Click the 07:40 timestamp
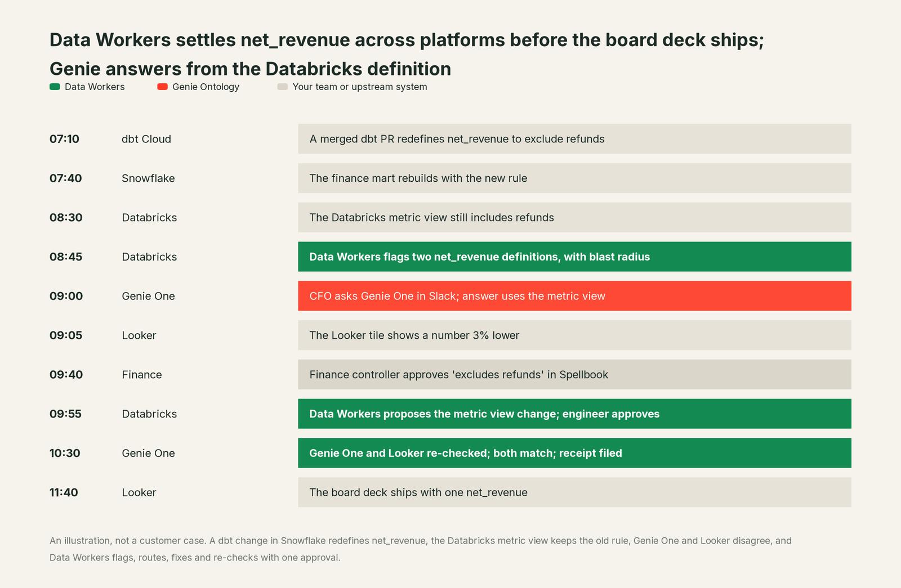Viewport: 901px width, 588px height. coord(66,178)
